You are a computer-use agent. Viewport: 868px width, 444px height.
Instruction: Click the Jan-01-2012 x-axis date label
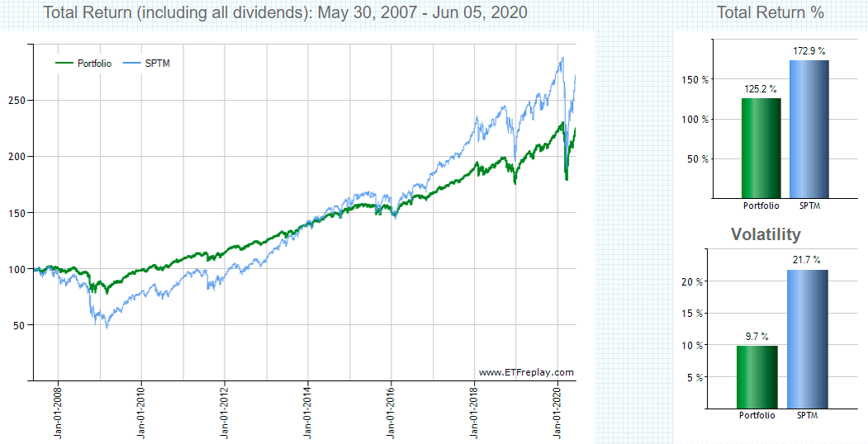click(224, 413)
